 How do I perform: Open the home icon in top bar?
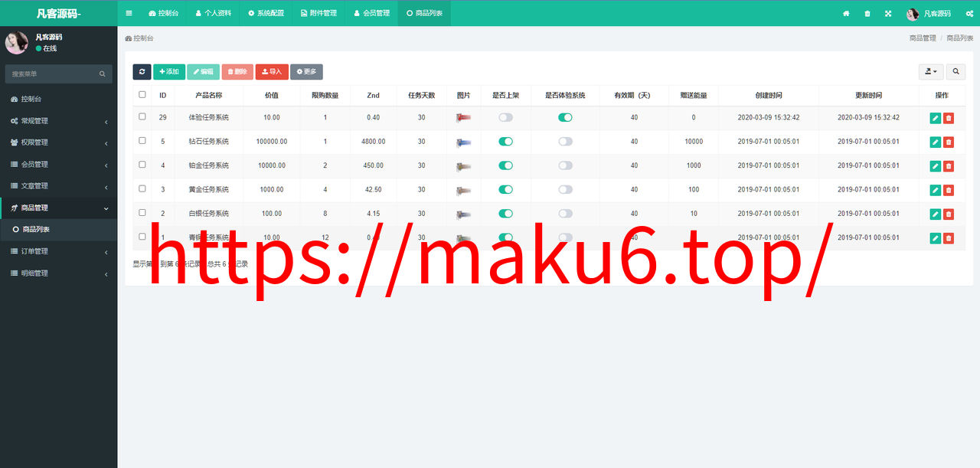point(846,14)
